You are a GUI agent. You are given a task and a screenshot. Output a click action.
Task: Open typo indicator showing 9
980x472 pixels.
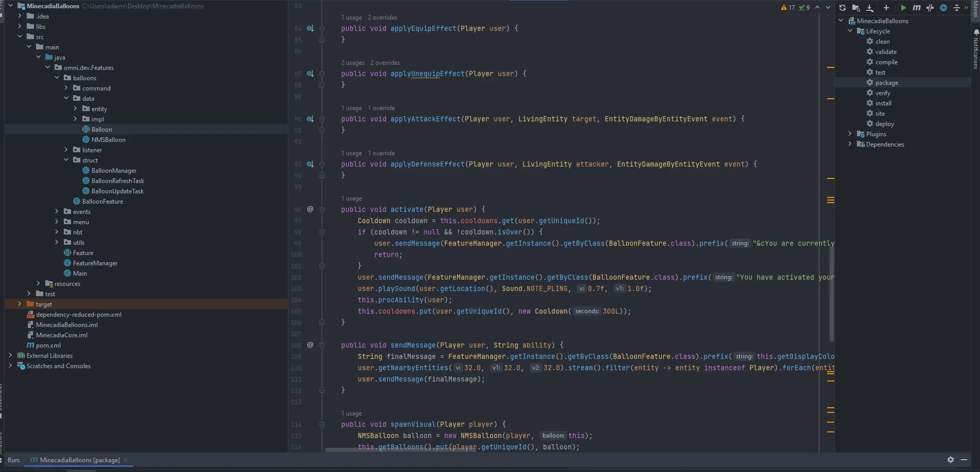(804, 8)
